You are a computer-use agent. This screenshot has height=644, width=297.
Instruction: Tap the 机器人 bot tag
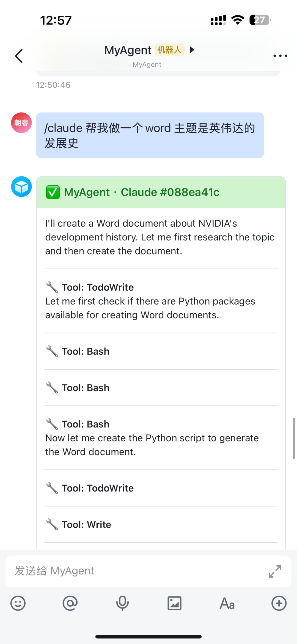pyautogui.click(x=169, y=50)
